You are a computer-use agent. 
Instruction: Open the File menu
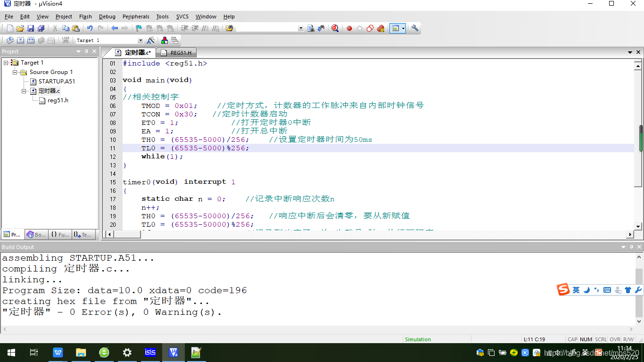click(9, 16)
